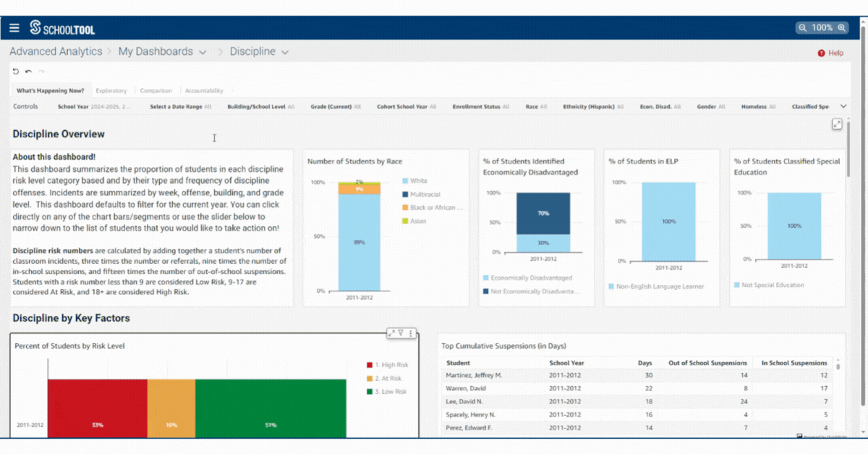Click the undo arrow icon
The width and height of the screenshot is (868, 454).
pos(28,72)
